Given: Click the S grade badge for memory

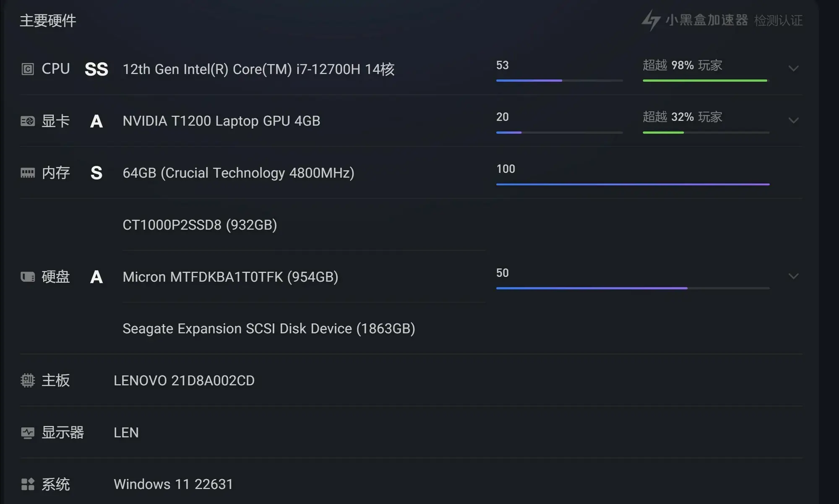Looking at the screenshot, I should [x=96, y=173].
